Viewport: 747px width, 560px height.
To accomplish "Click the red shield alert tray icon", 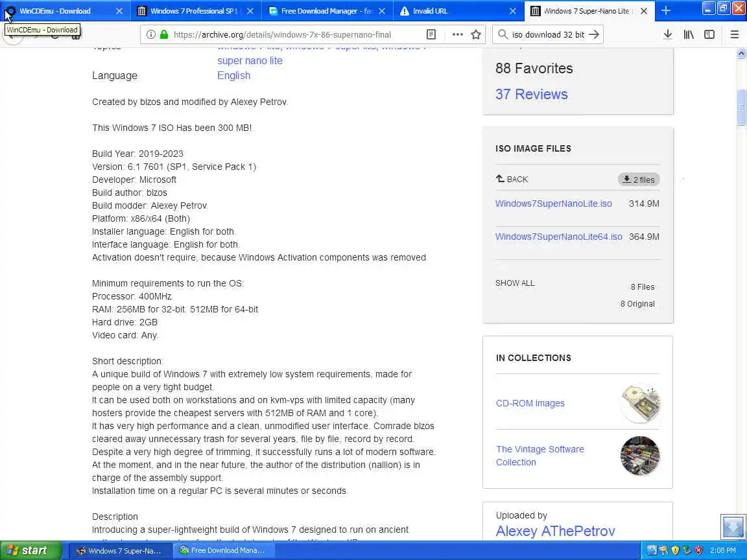I will 699,550.
